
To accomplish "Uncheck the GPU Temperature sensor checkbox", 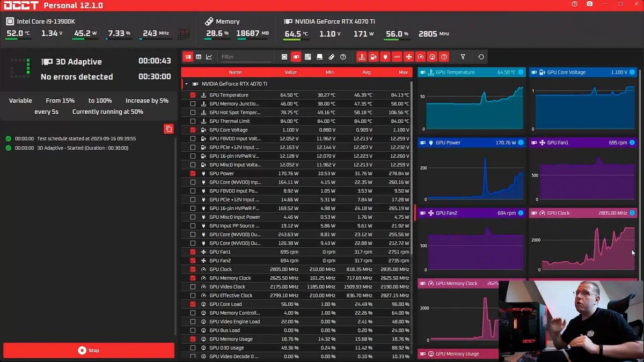I will click(x=193, y=95).
